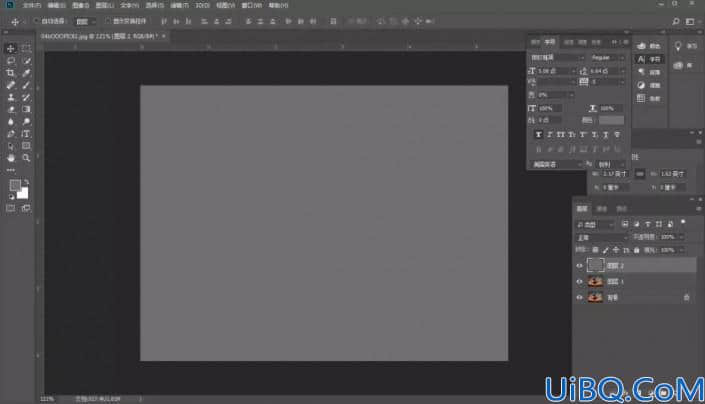Image resolution: width=705 pixels, height=404 pixels.
Task: Select the Rectangular Marquee tool
Action: [x=26, y=48]
